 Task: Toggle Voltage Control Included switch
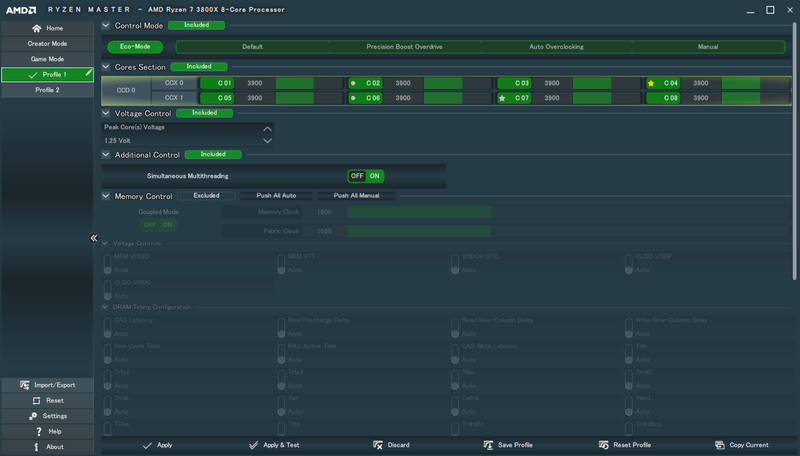pyautogui.click(x=205, y=113)
